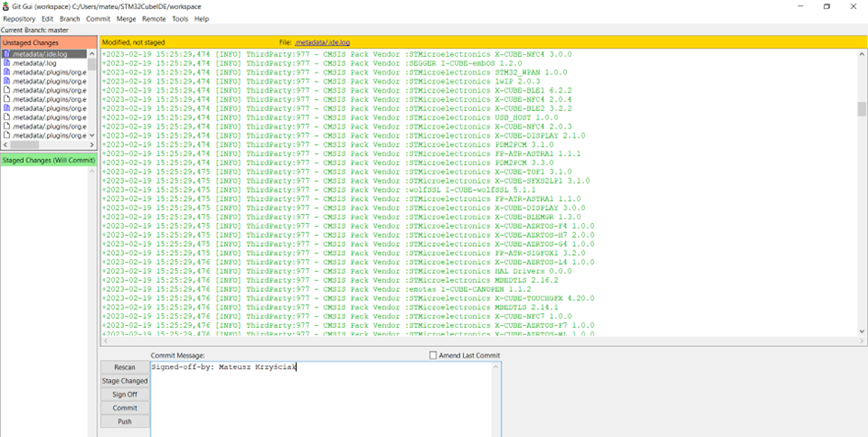The image size is (868, 437).
Task: Open the Tools menu
Action: pyautogui.click(x=180, y=18)
